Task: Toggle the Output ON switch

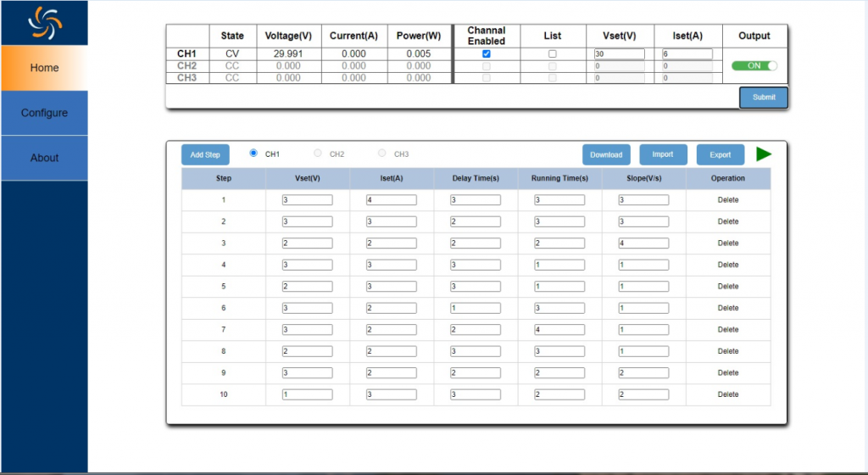Action: [x=754, y=66]
